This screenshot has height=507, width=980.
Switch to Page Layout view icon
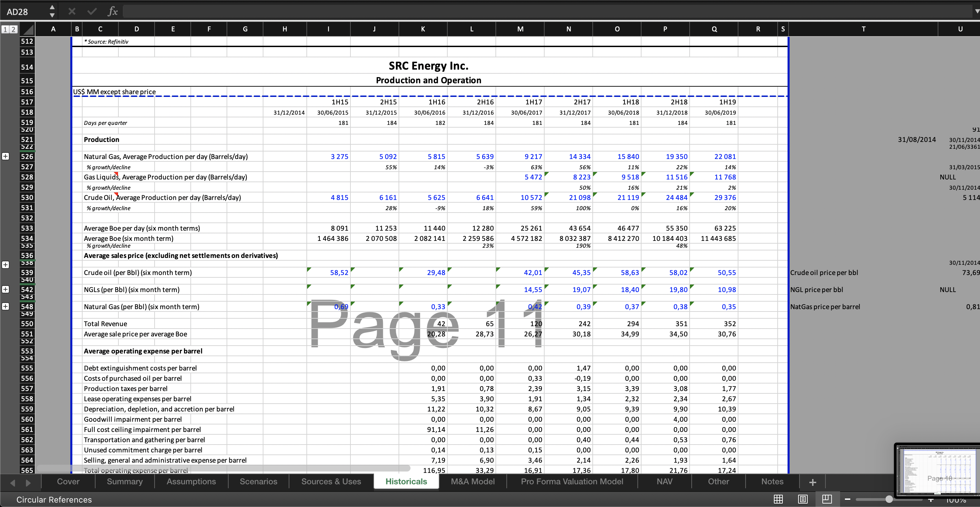tap(803, 499)
